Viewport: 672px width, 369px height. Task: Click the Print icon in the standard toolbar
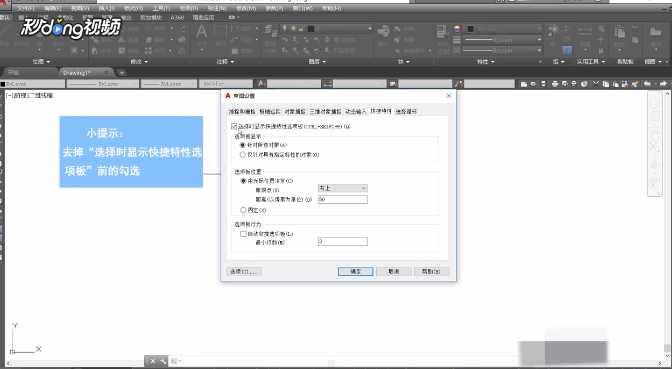click(555, 84)
